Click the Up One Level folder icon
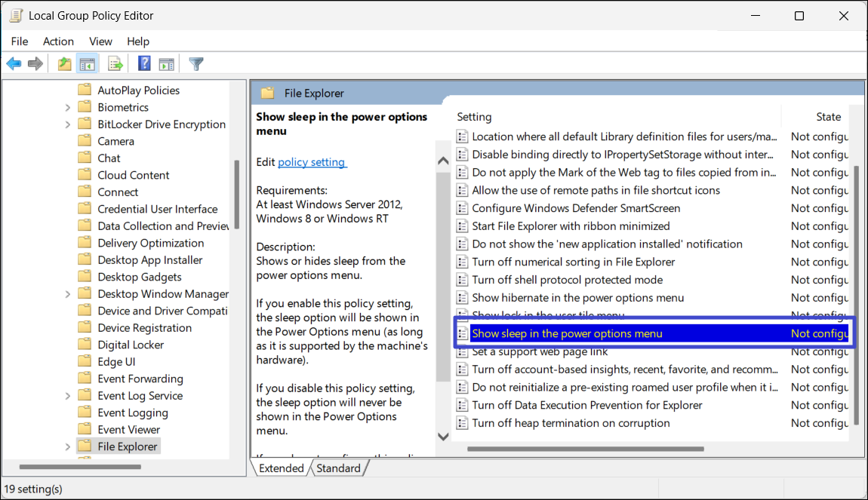 pyautogui.click(x=65, y=64)
